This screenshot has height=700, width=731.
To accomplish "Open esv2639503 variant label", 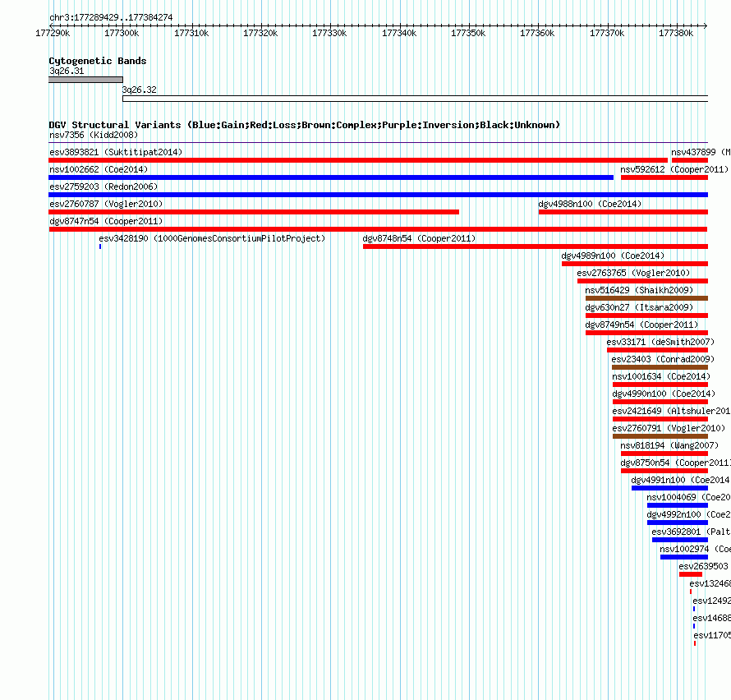I will (x=703, y=566).
